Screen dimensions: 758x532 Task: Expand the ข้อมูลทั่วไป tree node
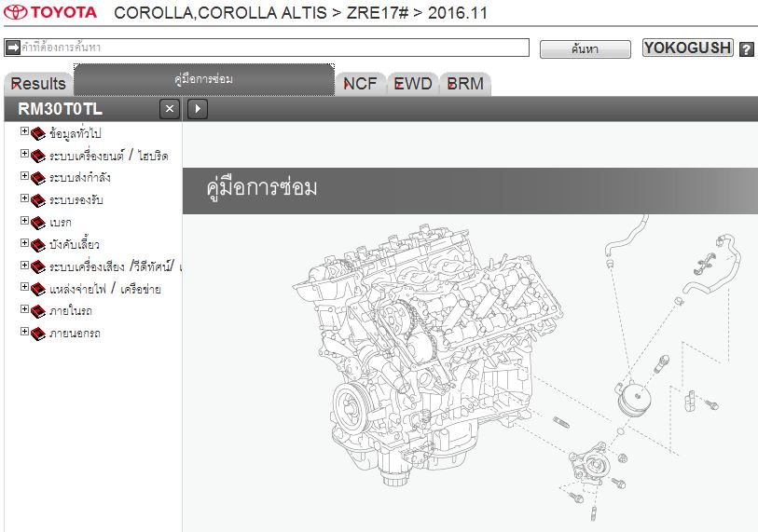[24, 131]
